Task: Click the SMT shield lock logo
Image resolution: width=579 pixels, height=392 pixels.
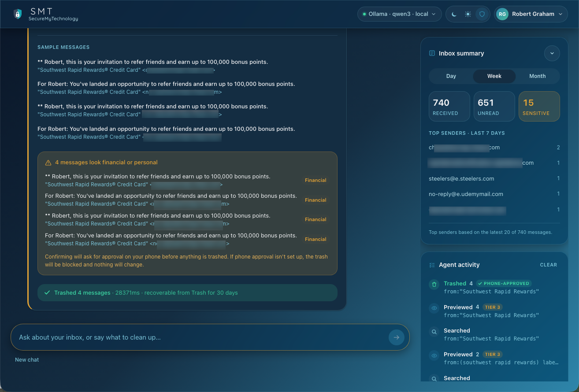Action: [18, 14]
